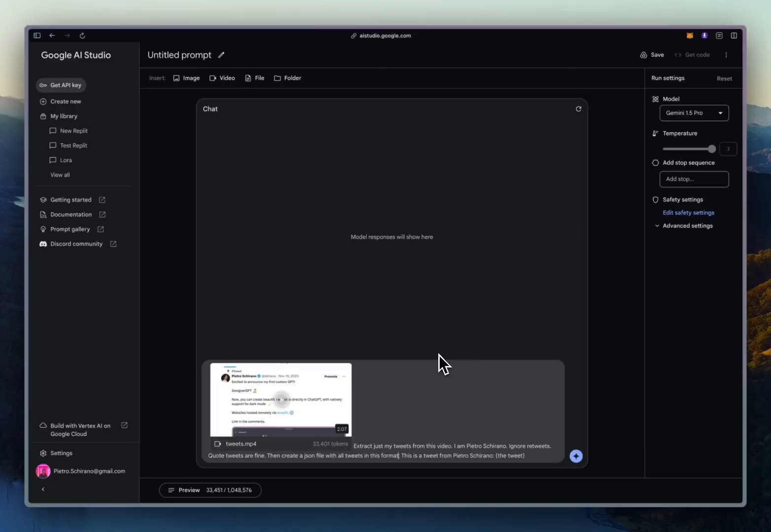Screen dimensions: 771x532
Task: Insert a File
Action: (255, 78)
